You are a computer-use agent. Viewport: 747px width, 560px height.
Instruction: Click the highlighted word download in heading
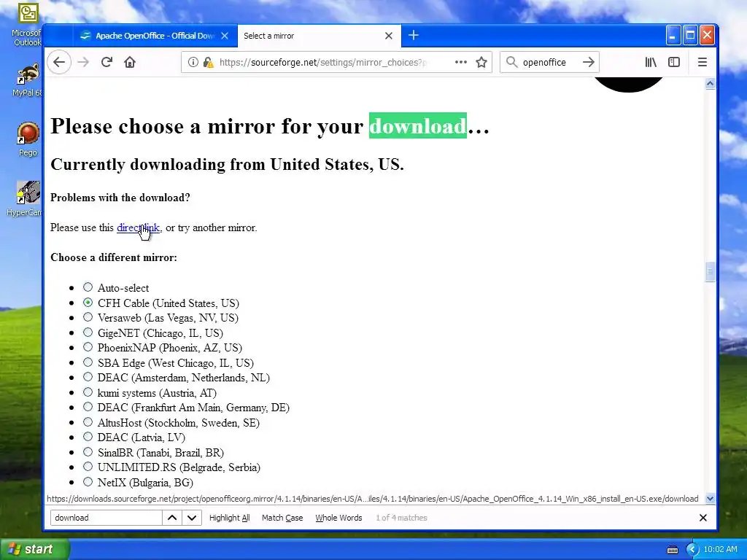coord(418,125)
